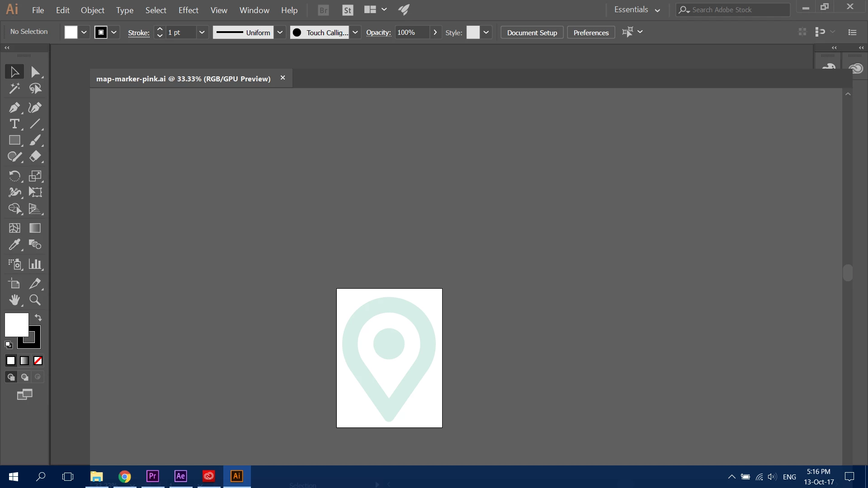Screen dimensions: 868x488
Task: Select the Pen tool
Action: [14, 108]
